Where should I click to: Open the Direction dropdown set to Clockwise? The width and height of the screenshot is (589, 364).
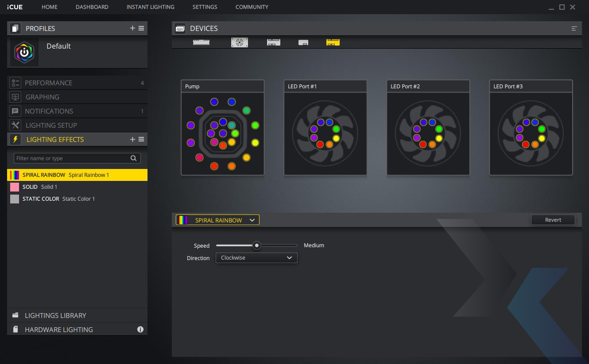256,257
